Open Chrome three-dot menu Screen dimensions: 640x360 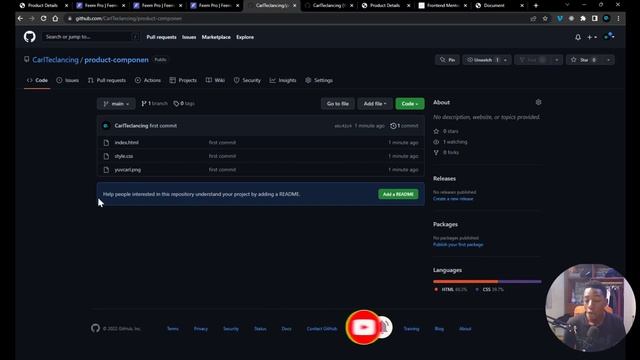coord(618,18)
